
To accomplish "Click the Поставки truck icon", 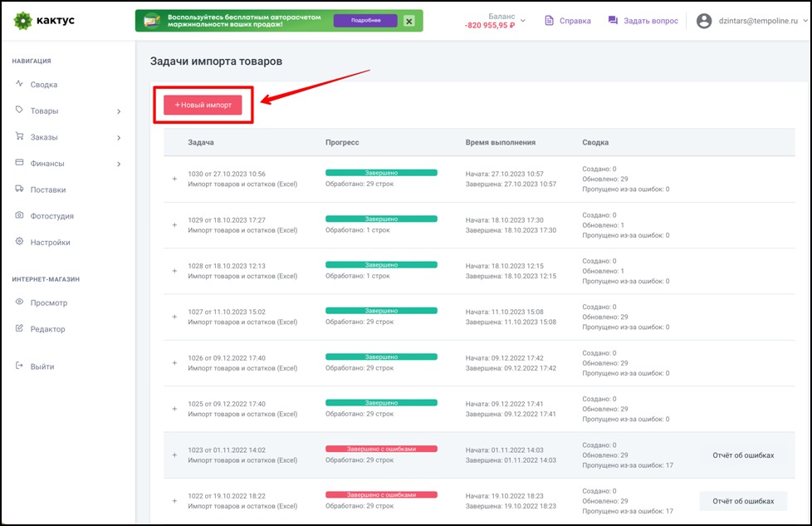I will [19, 189].
